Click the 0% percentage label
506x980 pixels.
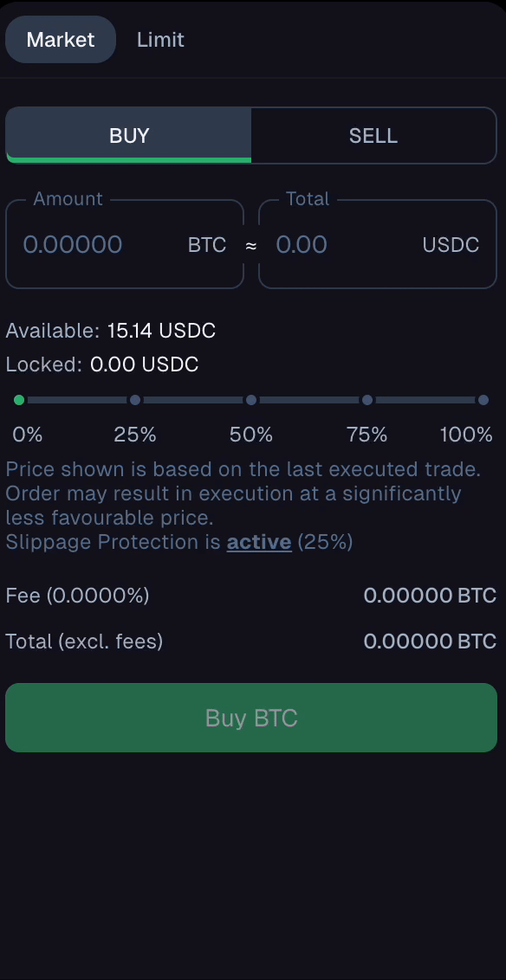28,435
